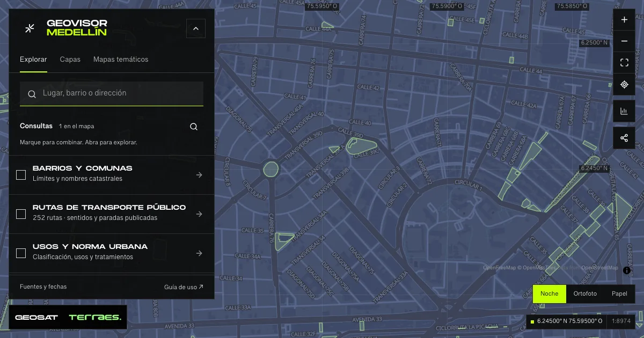This screenshot has height=338, width=644.
Task: Click the OpenFreeMap attribution link
Action: [499, 268]
